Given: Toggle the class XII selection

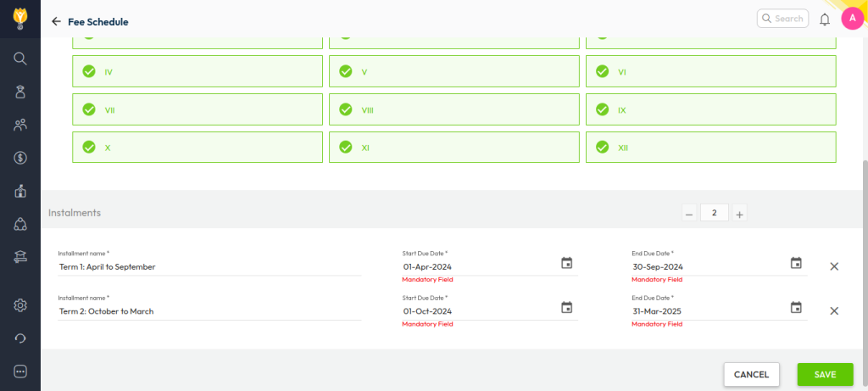Looking at the screenshot, I should click(x=603, y=147).
